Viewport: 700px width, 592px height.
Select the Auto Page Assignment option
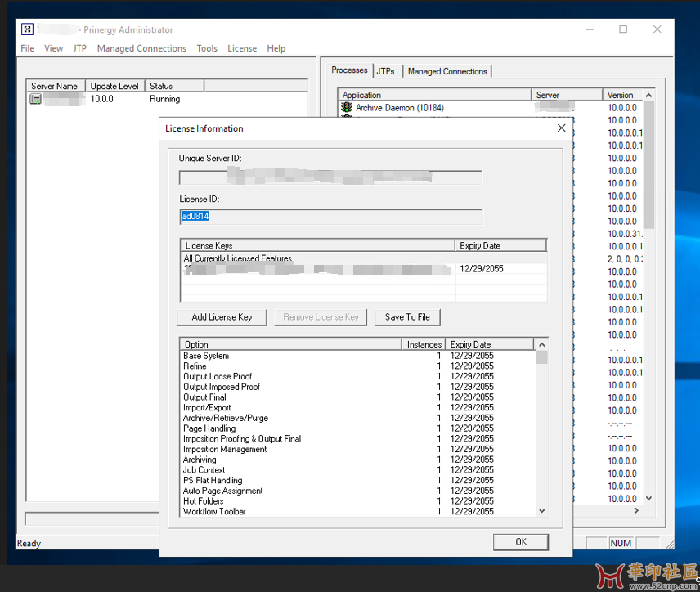click(x=357, y=491)
